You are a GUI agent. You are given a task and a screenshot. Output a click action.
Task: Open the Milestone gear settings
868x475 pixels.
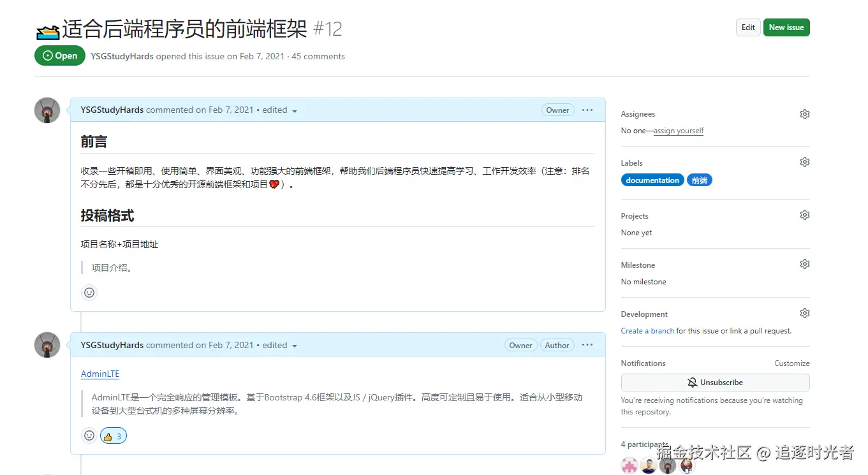coord(804,264)
